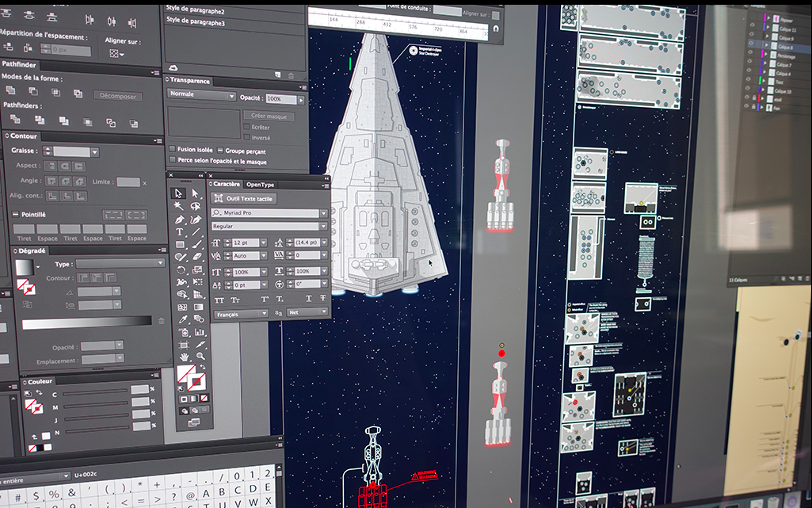This screenshot has width=812, height=508.
Task: Select the Hand tool
Action: click(184, 357)
